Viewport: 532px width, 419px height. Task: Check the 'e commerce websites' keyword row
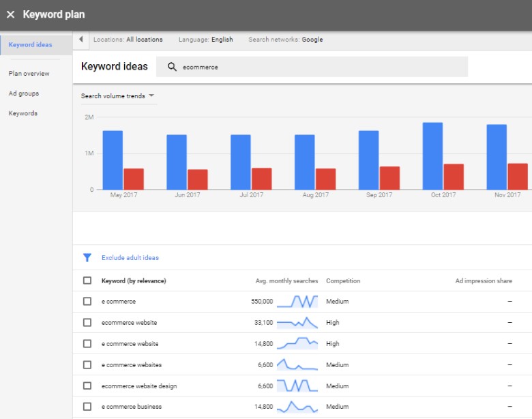(87, 364)
